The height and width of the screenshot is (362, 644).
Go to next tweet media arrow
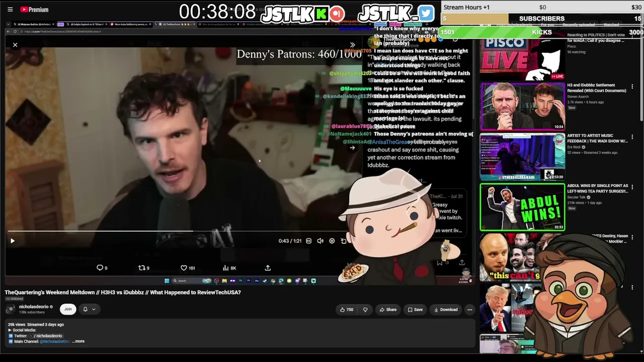(x=352, y=147)
